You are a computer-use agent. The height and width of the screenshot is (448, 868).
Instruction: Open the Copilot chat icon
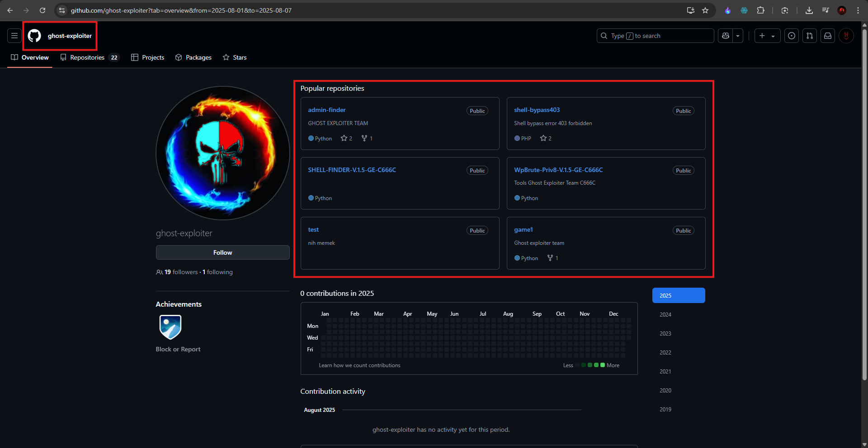[x=726, y=36]
